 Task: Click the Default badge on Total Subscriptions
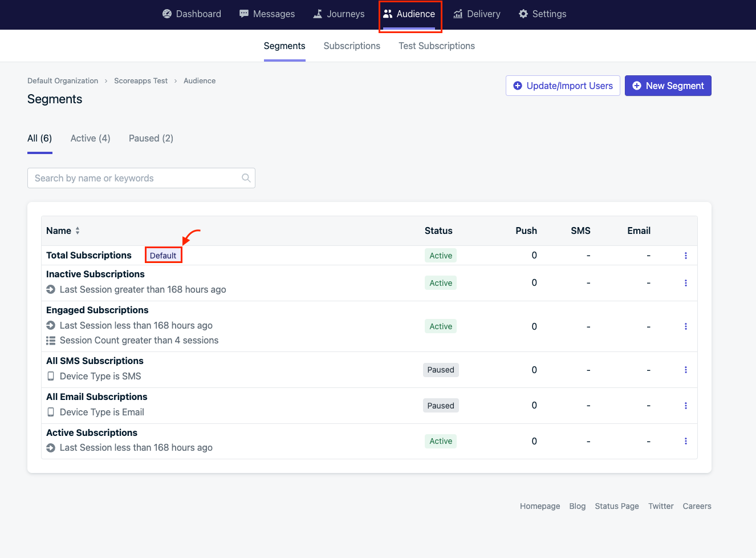163,256
